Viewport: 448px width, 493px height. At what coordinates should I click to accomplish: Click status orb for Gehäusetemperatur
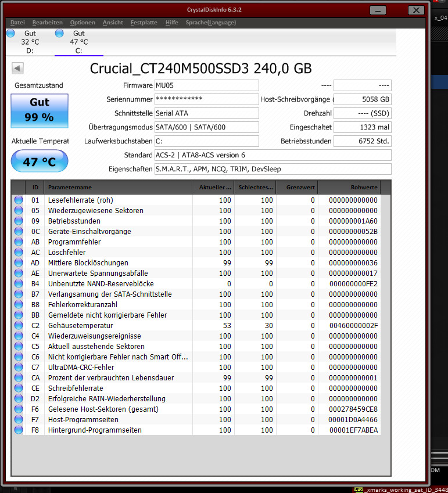(19, 325)
